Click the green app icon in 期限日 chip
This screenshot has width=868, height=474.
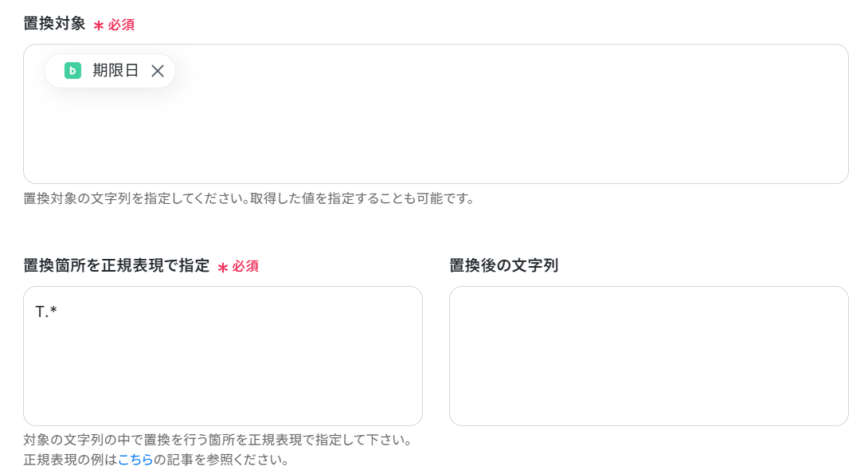pyautogui.click(x=72, y=71)
